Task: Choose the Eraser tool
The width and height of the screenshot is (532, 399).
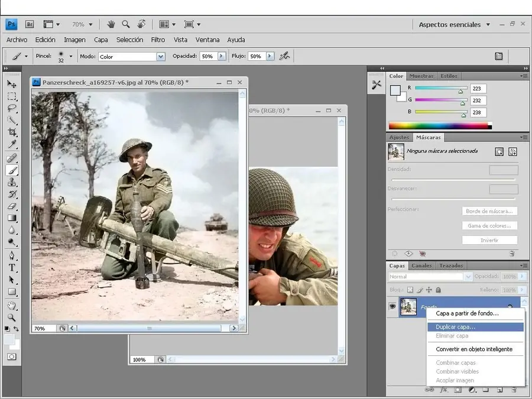Action: [x=12, y=206]
